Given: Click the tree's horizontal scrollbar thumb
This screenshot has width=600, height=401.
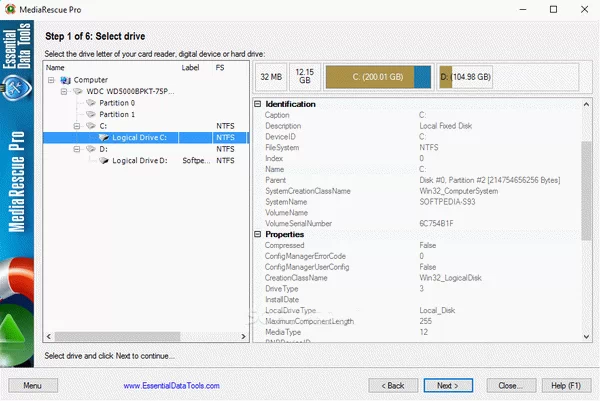Looking at the screenshot, I should pyautogui.click(x=117, y=336).
